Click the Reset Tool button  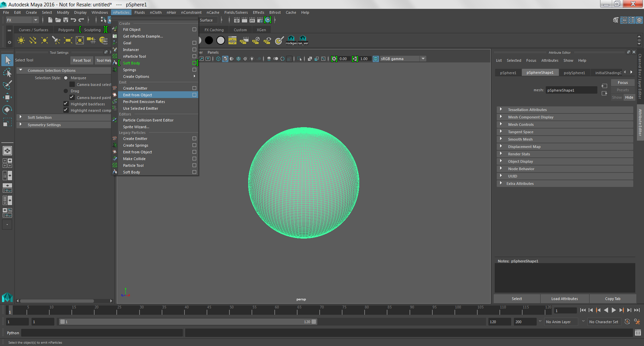click(82, 60)
